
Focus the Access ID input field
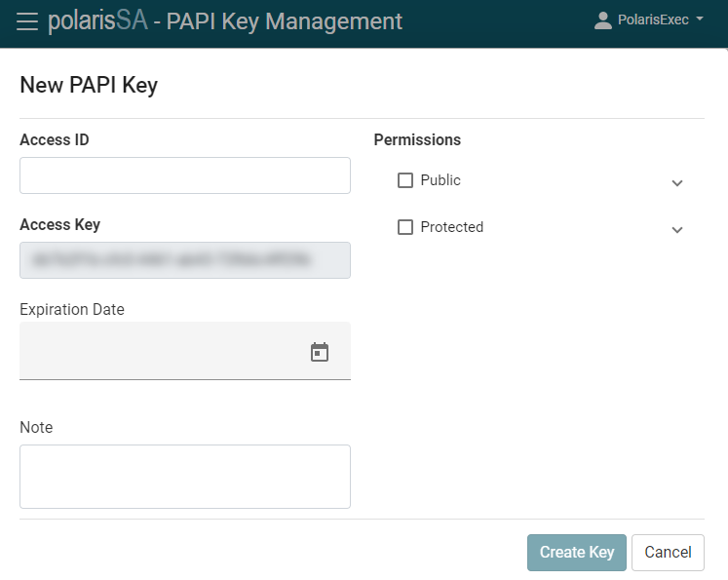pyautogui.click(x=185, y=175)
